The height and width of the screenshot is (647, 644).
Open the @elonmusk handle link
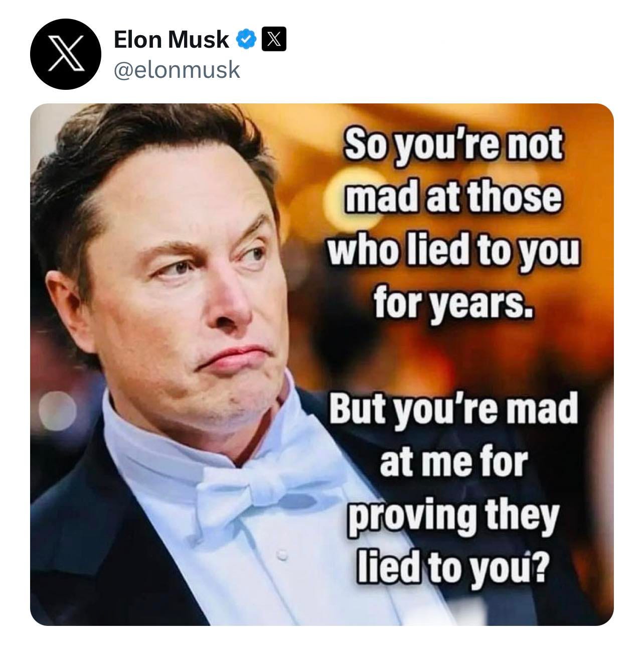[177, 70]
